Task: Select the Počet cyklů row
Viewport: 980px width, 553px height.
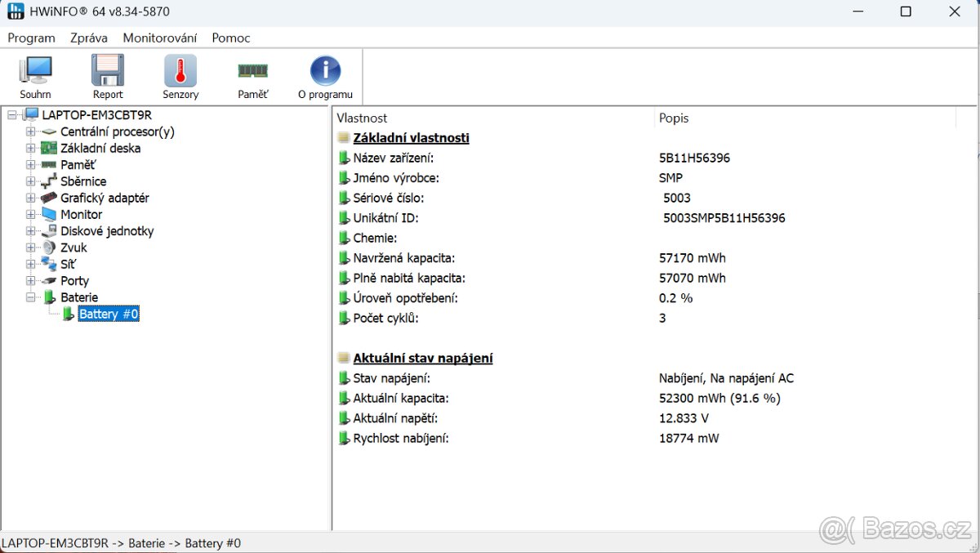Action: click(385, 318)
